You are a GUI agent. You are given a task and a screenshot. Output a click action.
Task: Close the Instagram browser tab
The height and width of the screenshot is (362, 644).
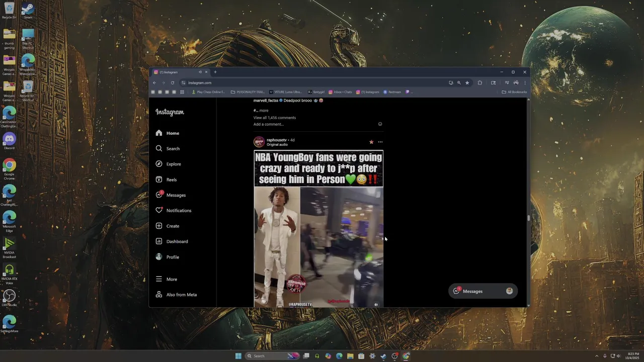pos(206,72)
